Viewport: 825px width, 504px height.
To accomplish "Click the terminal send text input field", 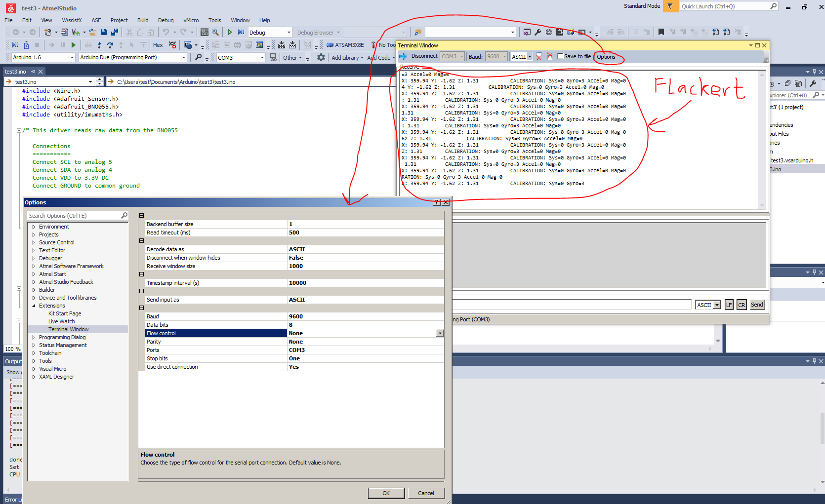I will click(572, 305).
